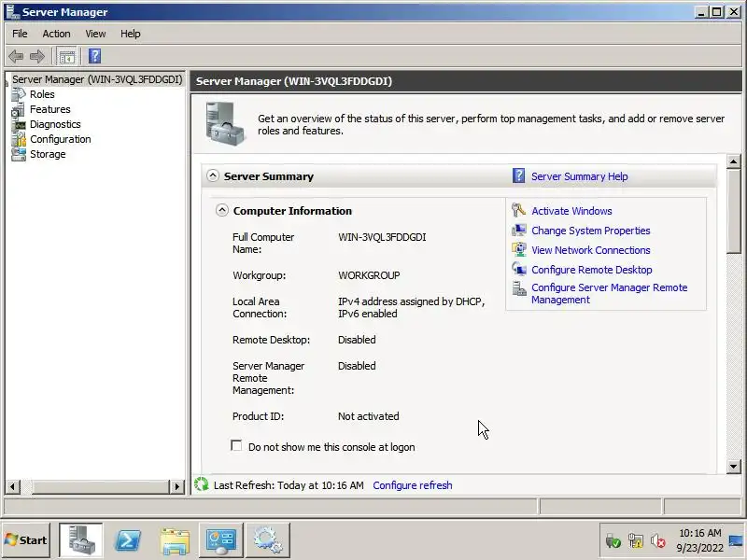Click the Configure Remote Desktop link
This screenshot has width=747, height=560.
592,270
